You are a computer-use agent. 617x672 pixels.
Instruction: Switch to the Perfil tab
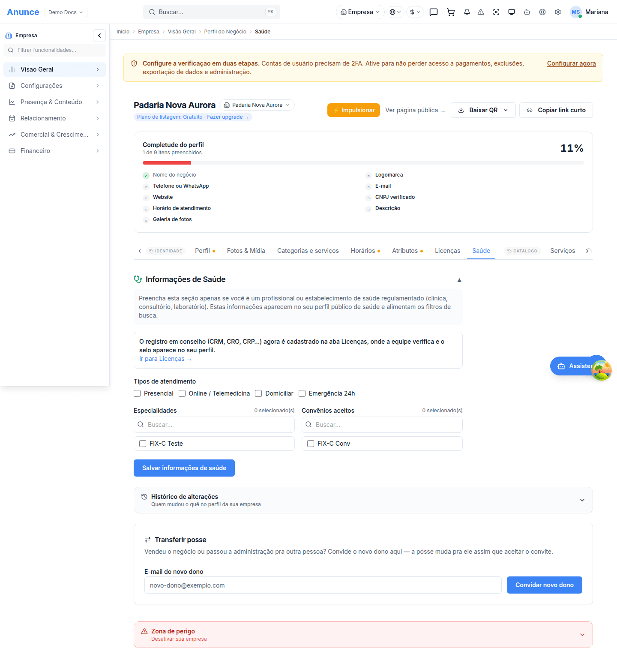click(x=205, y=251)
